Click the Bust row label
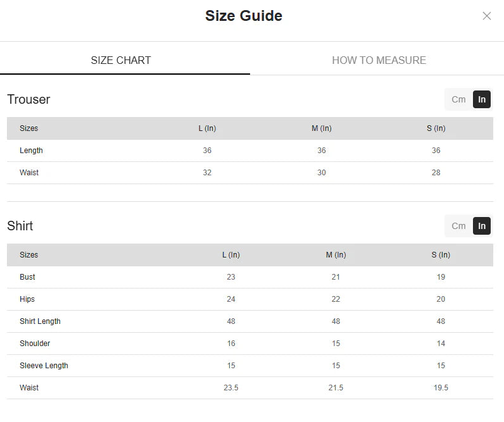 pyautogui.click(x=27, y=277)
